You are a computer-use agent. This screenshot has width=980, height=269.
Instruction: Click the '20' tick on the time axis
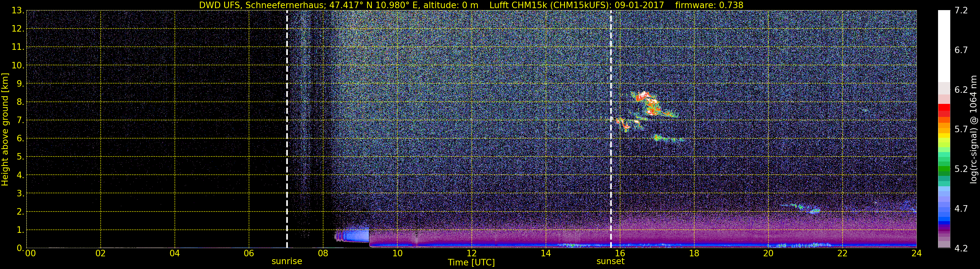(x=768, y=253)
